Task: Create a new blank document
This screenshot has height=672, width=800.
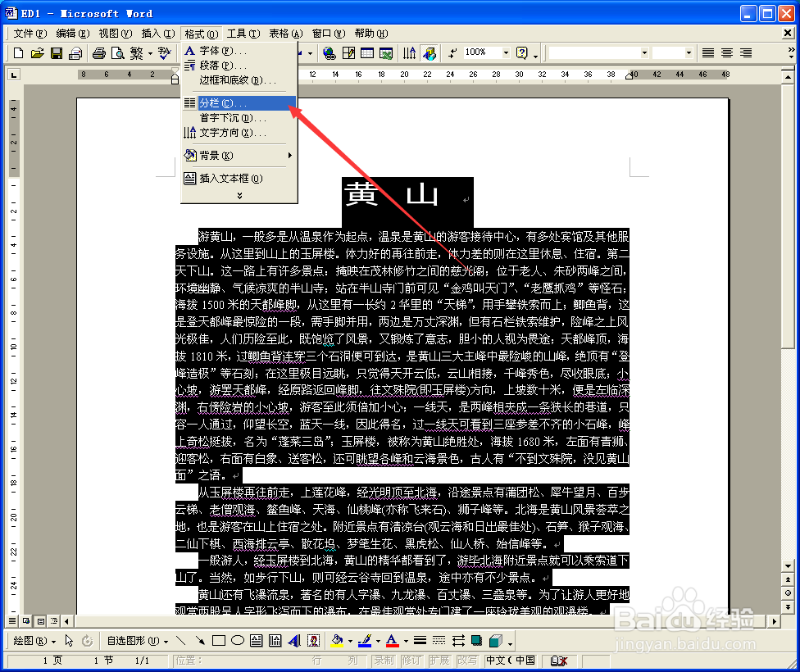Action: 19,52
